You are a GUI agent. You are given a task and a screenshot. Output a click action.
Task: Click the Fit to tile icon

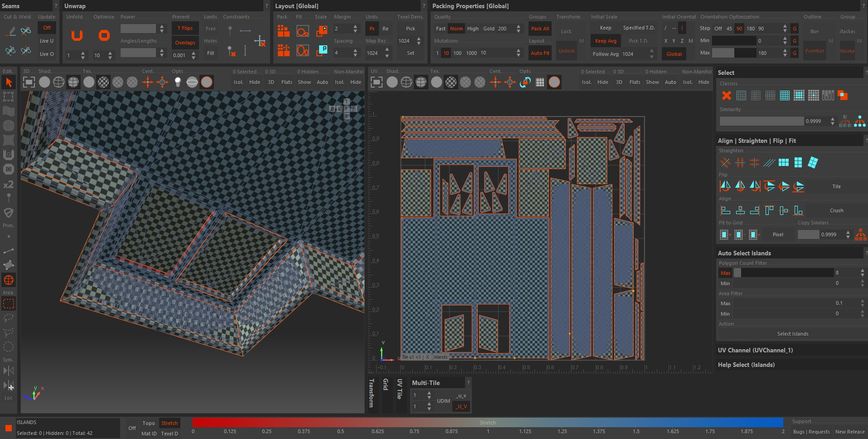tap(303, 31)
